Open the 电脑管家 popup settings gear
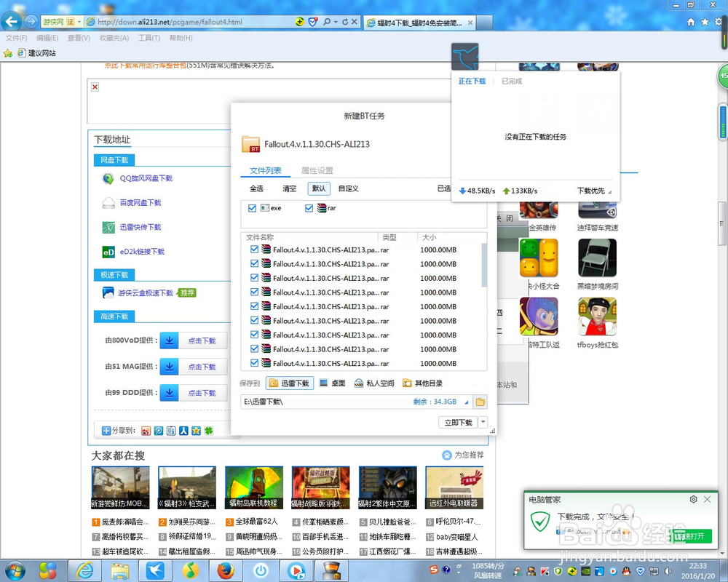 (693, 499)
